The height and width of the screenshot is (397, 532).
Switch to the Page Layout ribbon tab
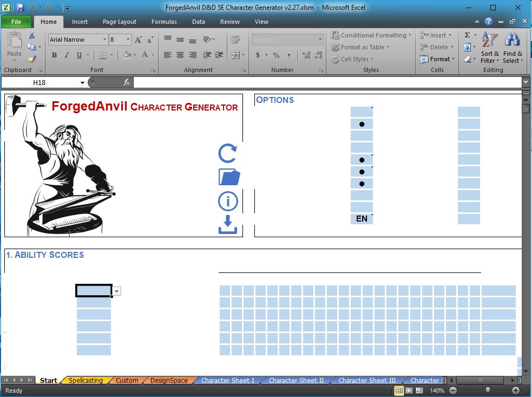[x=120, y=22]
